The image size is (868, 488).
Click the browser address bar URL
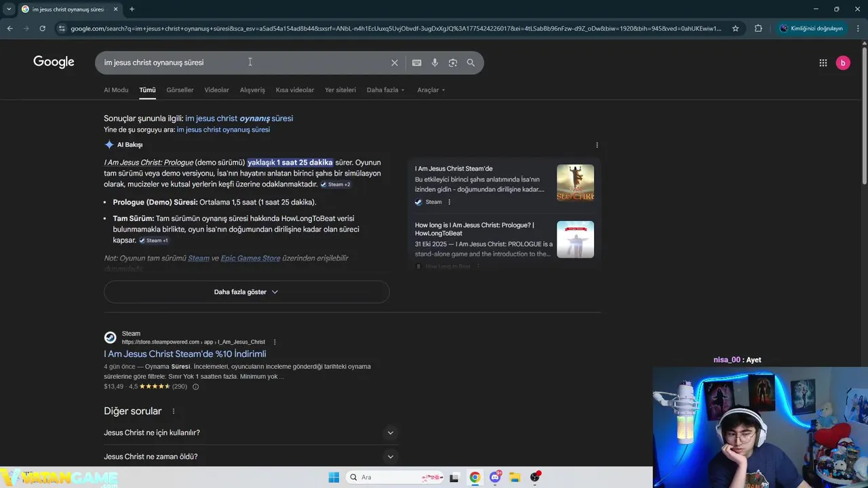(x=395, y=28)
